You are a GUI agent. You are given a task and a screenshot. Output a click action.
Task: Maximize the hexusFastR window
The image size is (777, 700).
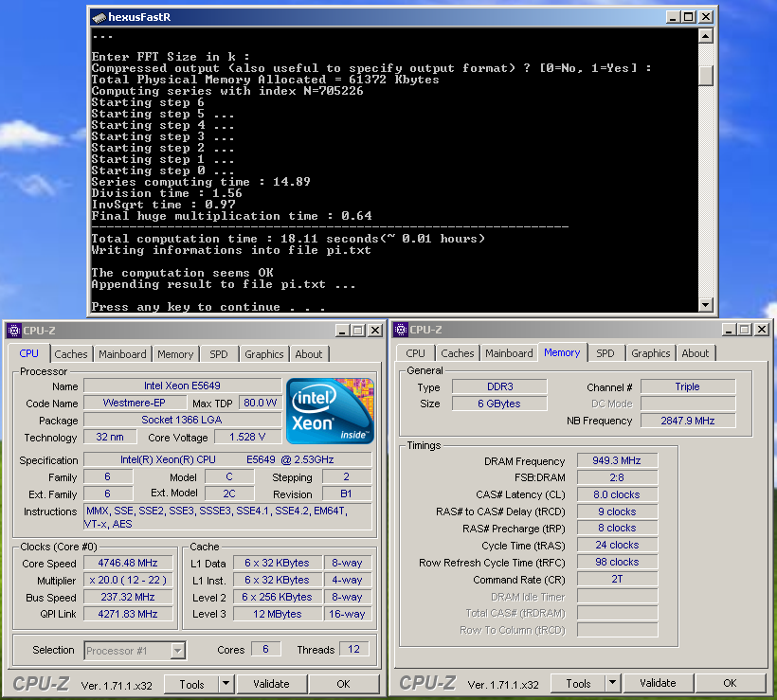tap(689, 17)
